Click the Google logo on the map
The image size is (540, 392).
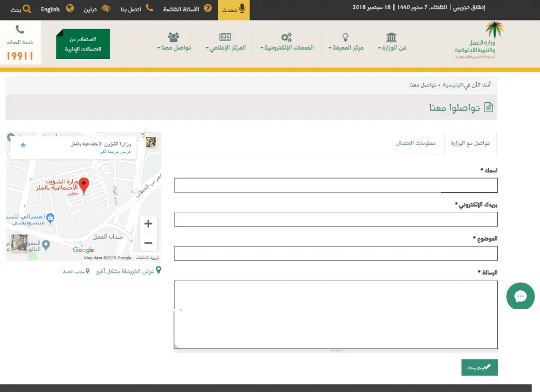tap(83, 250)
